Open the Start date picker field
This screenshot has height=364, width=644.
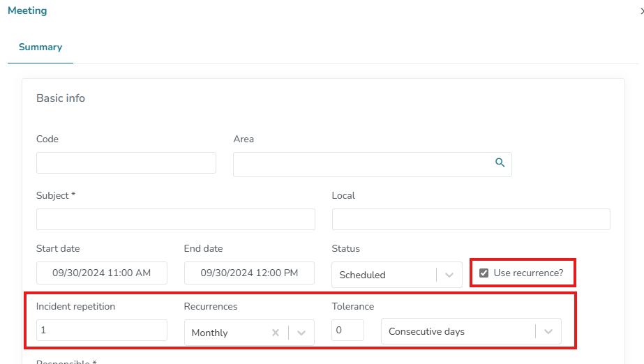(102, 273)
